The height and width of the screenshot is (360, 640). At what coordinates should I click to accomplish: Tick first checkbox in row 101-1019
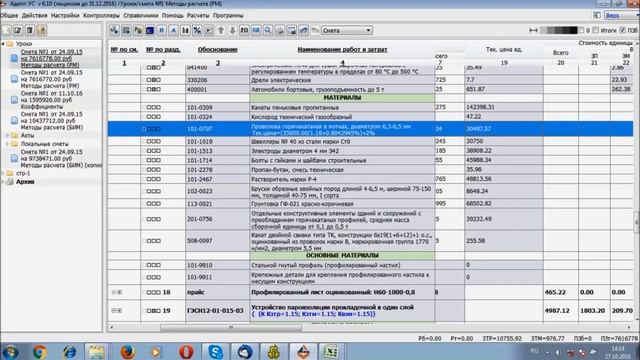(x=149, y=142)
